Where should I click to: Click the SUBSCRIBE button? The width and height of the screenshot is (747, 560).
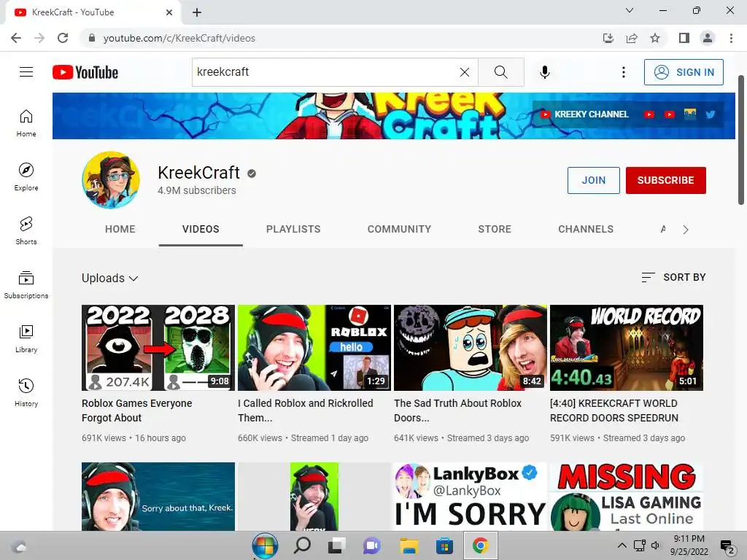coord(665,180)
